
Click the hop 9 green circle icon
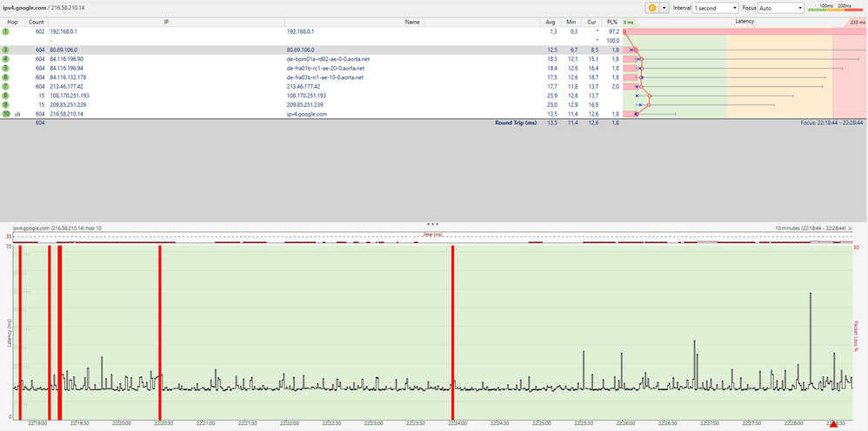pyautogui.click(x=5, y=104)
